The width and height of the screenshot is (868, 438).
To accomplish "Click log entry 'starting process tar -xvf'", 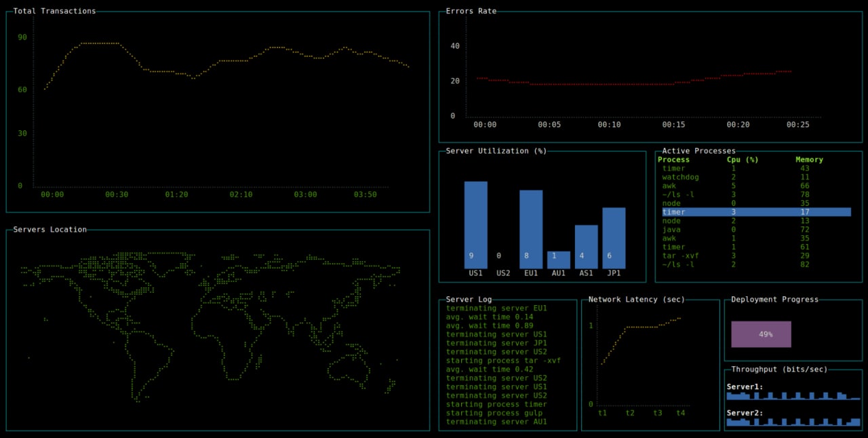I will click(503, 361).
